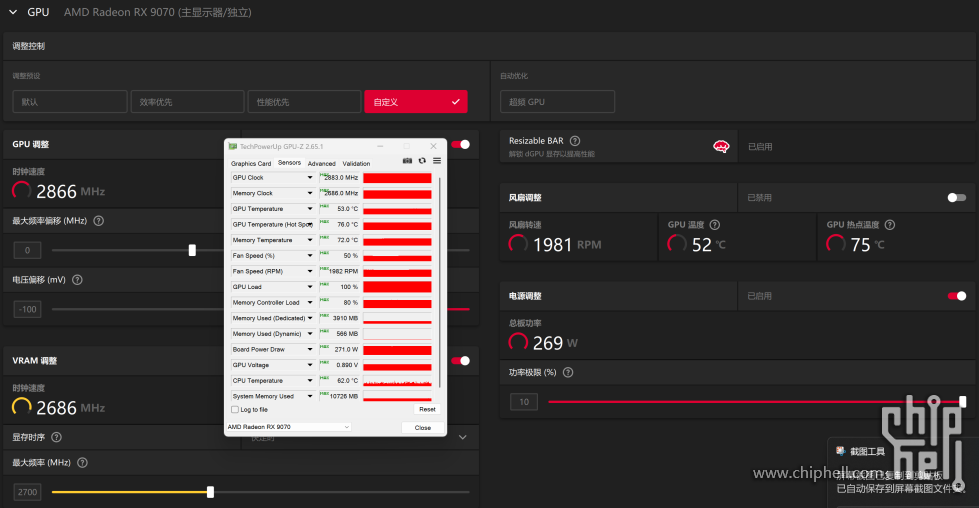Select the 性能优先 tuning preset
Screen dimensions: 979x508
(x=304, y=102)
